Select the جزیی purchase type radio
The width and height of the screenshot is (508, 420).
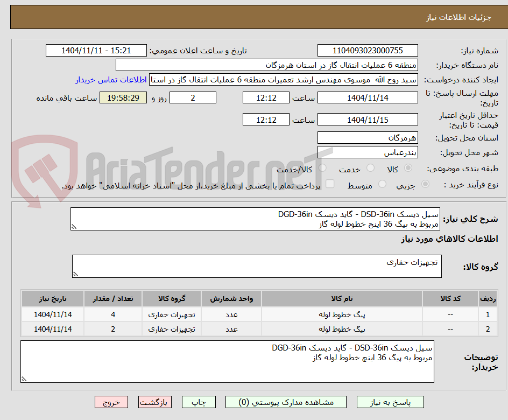(x=425, y=184)
